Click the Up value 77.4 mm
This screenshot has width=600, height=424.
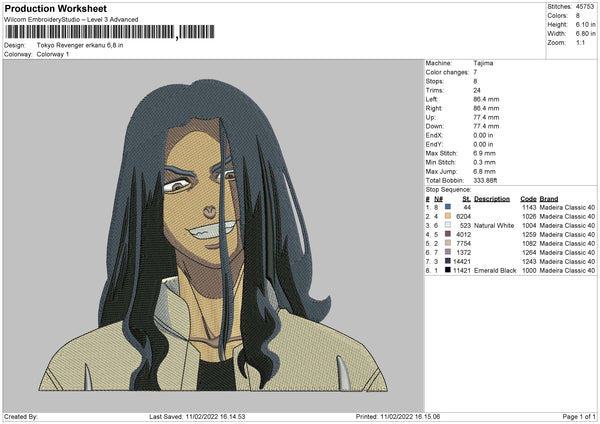pos(486,117)
